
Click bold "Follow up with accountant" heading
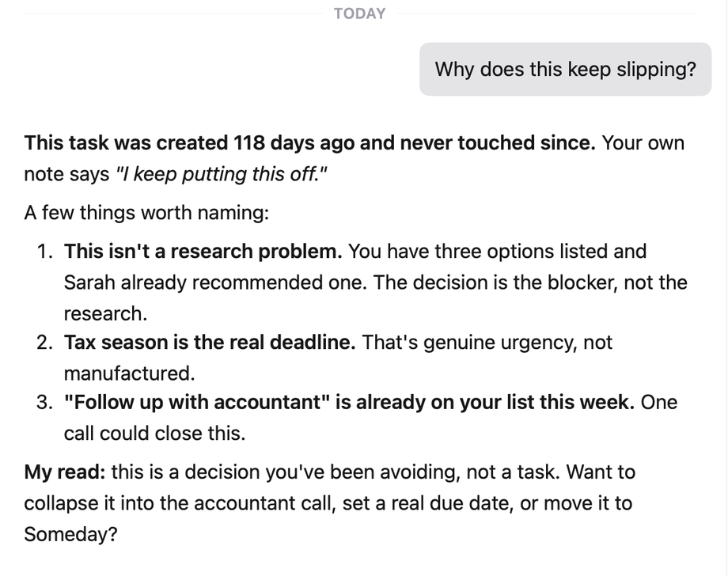tap(192, 402)
